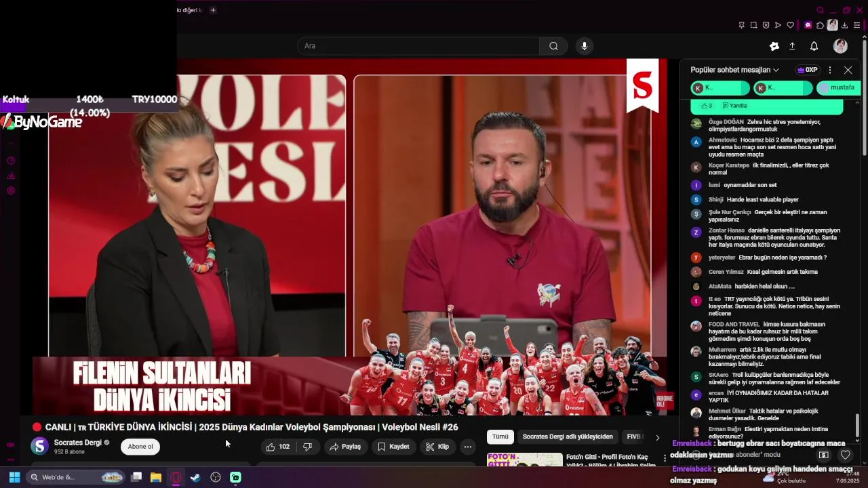The width and height of the screenshot is (868, 488).
Task: Dislike the video with thumbs down
Action: 307,447
